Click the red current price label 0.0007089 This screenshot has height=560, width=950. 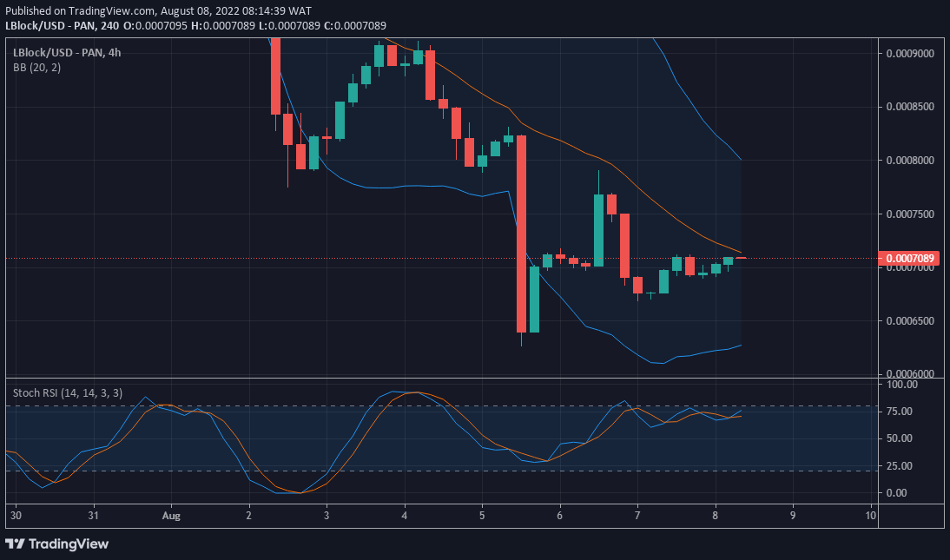point(909,258)
